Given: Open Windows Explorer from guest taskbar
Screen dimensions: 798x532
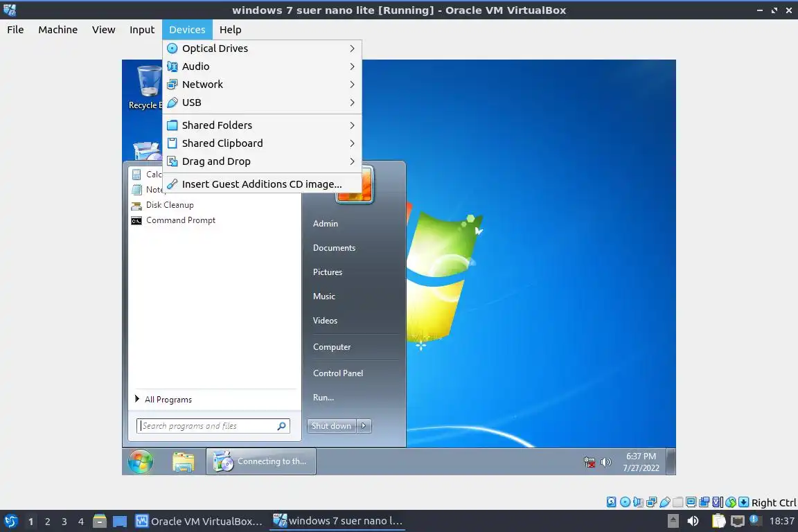Looking at the screenshot, I should click(x=183, y=462).
